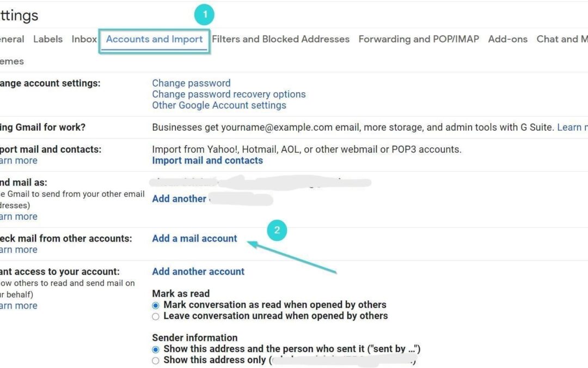The width and height of the screenshot is (588, 368).
Task: Open the Accounts and Import tab
Action: tap(154, 39)
